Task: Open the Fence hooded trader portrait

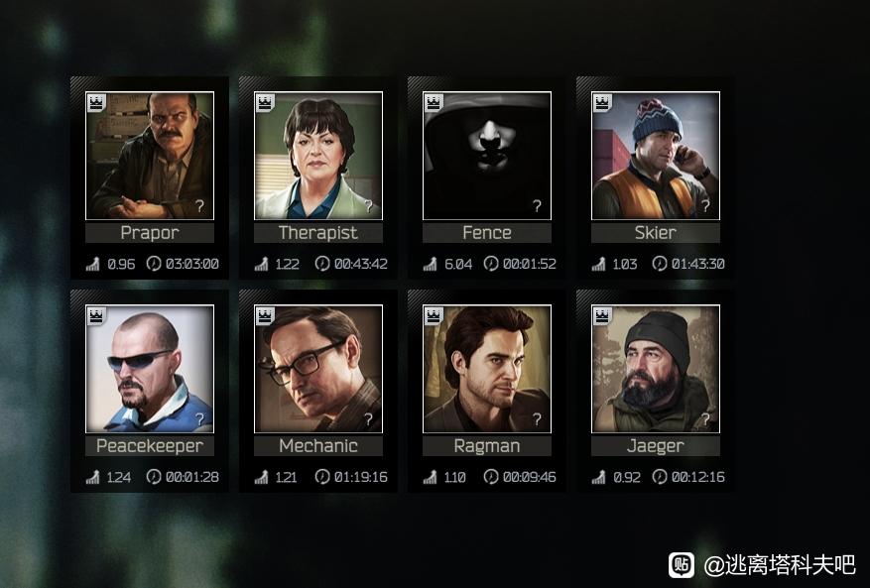Action: click(x=487, y=156)
